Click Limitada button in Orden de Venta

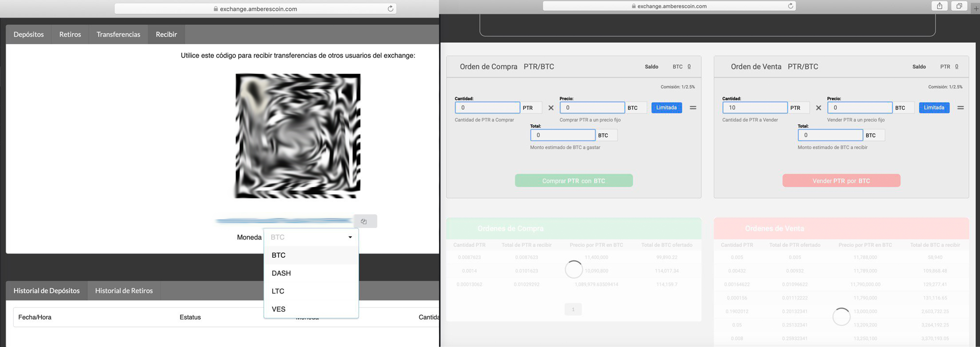(934, 108)
